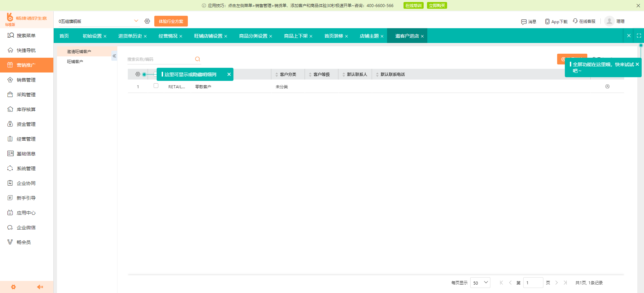Tick the checkbox for the RETAIL row

pos(156,86)
